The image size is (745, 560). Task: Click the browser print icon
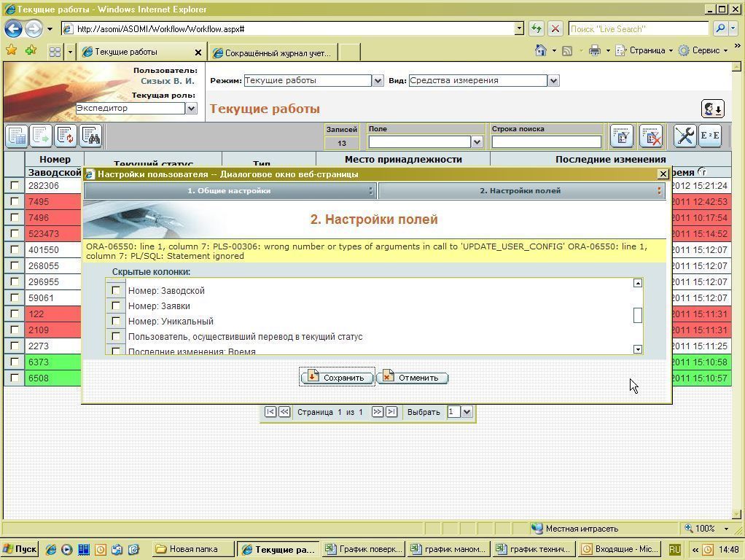(x=594, y=51)
